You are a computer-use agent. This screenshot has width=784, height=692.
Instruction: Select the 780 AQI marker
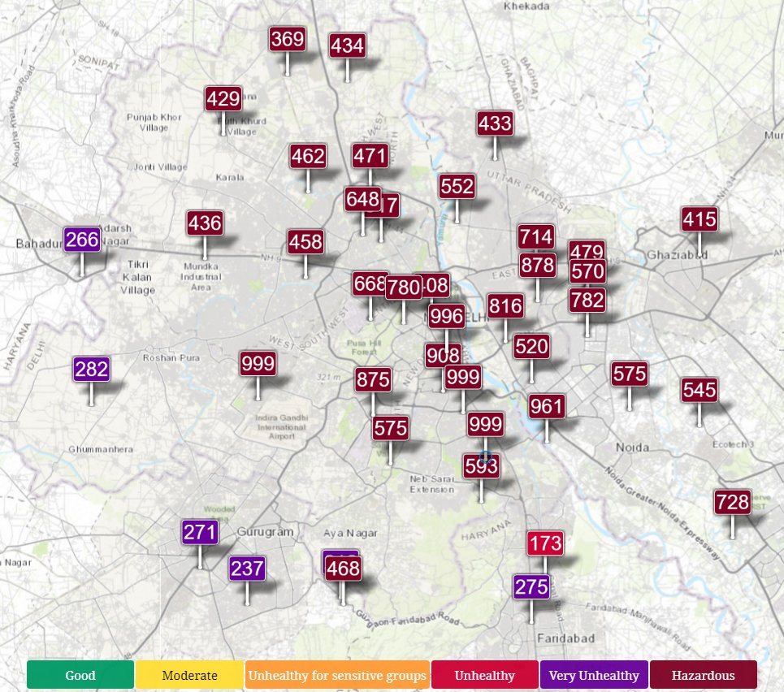click(x=404, y=288)
